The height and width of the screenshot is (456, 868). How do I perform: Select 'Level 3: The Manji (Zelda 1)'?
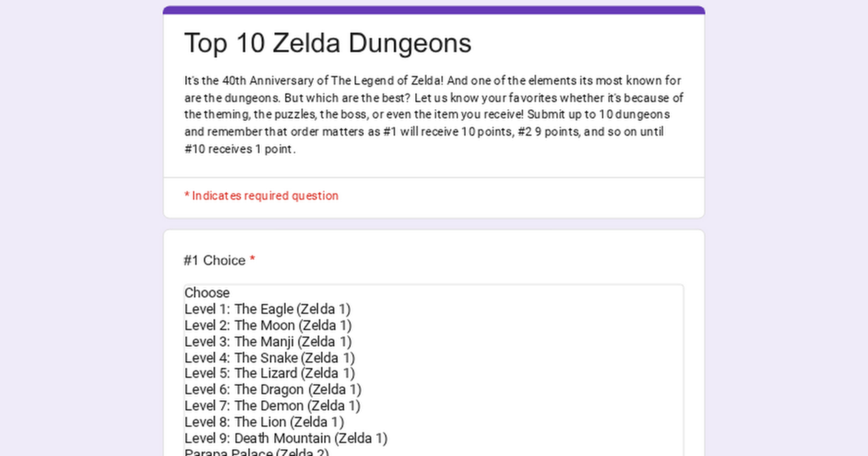[x=268, y=342]
